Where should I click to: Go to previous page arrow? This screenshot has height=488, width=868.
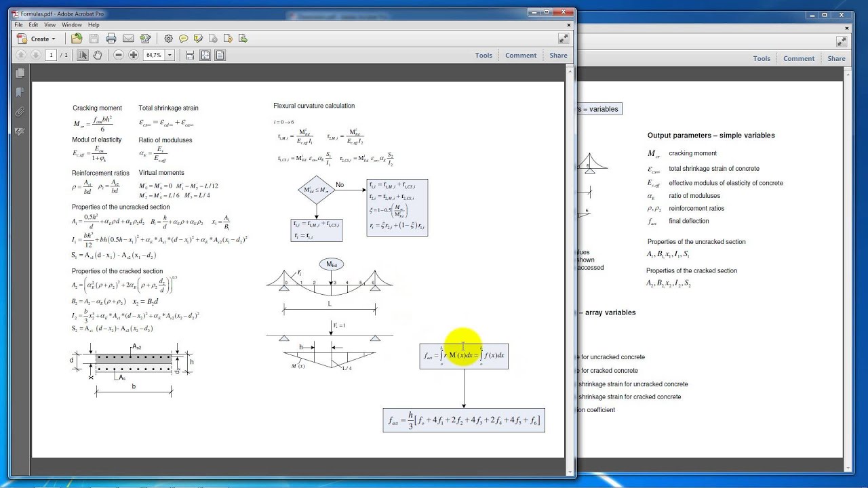[20, 55]
